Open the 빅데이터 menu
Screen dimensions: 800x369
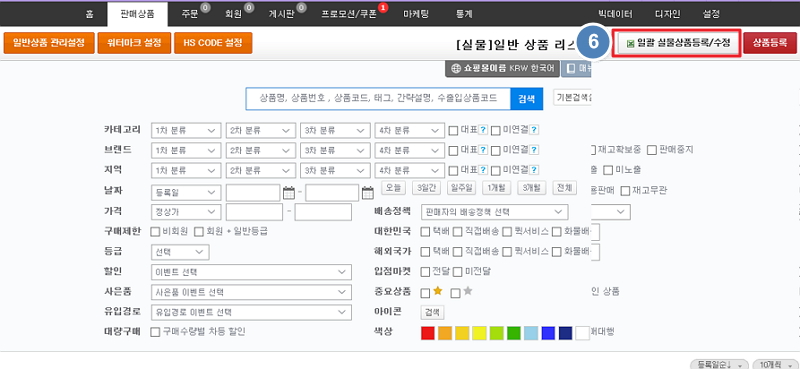[x=616, y=14]
